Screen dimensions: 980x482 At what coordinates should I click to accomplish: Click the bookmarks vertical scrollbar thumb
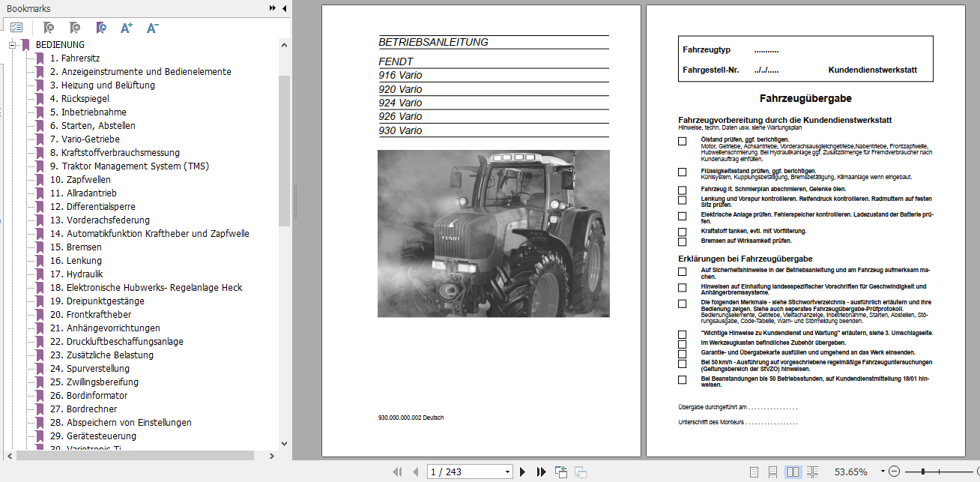[284, 150]
